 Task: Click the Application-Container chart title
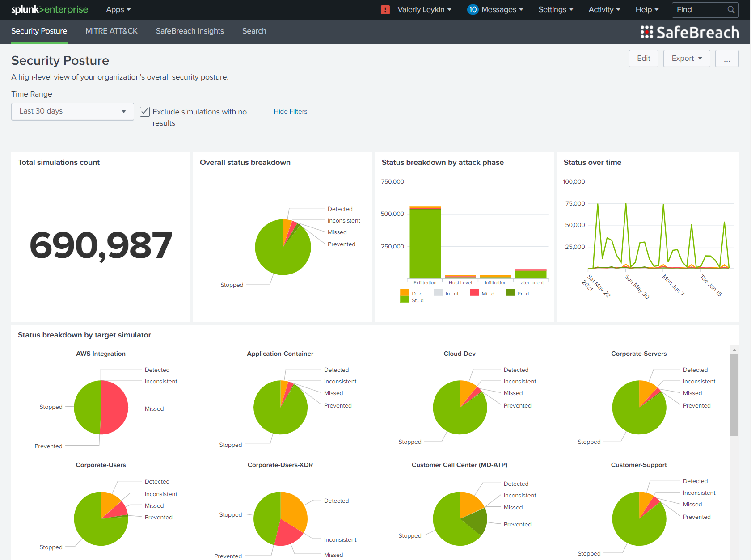click(280, 354)
